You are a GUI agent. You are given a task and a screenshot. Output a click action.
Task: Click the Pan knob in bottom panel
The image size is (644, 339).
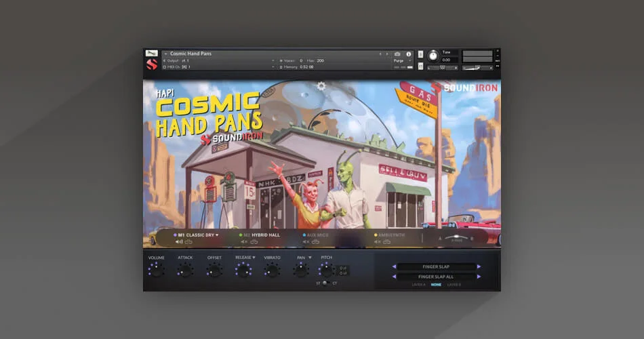(x=301, y=271)
